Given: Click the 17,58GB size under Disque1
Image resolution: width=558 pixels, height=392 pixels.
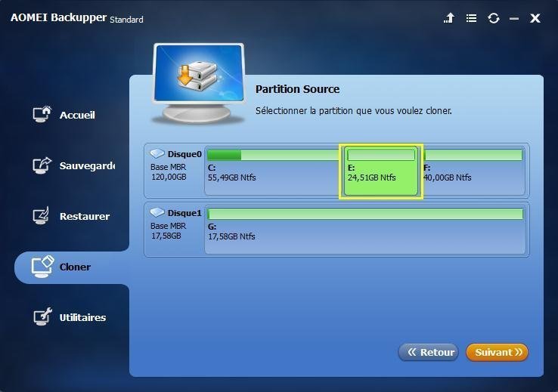Looking at the screenshot, I should pyautogui.click(x=166, y=236).
